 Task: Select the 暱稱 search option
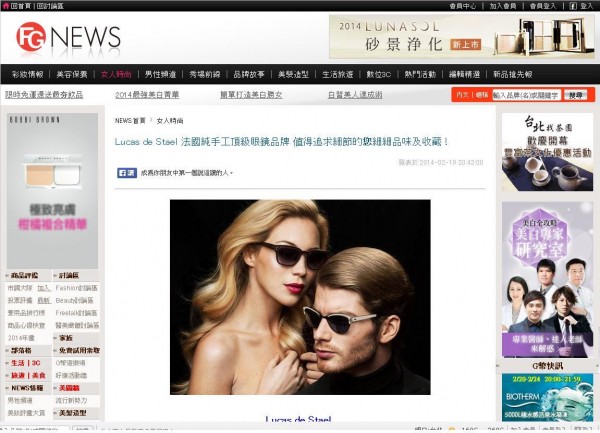[481, 95]
